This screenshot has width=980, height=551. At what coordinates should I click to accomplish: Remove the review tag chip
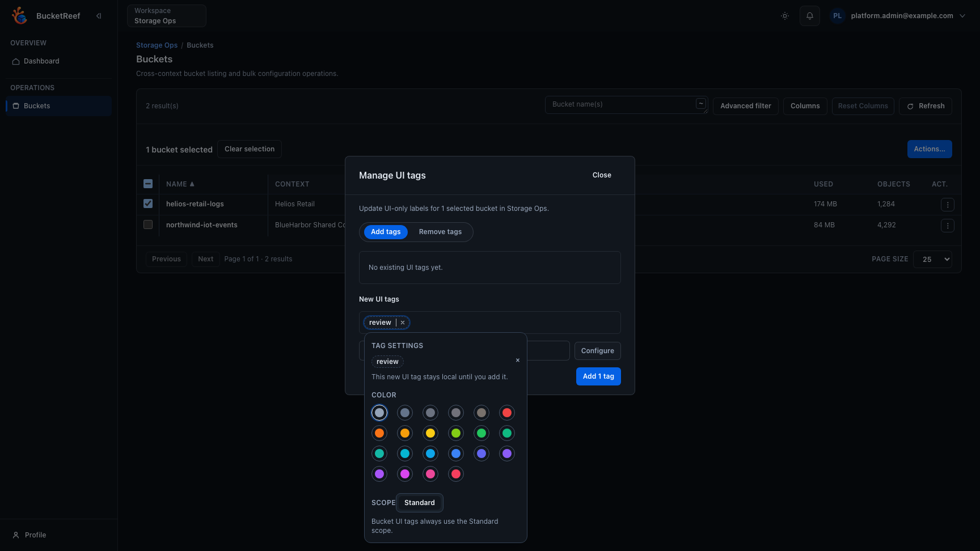point(403,323)
